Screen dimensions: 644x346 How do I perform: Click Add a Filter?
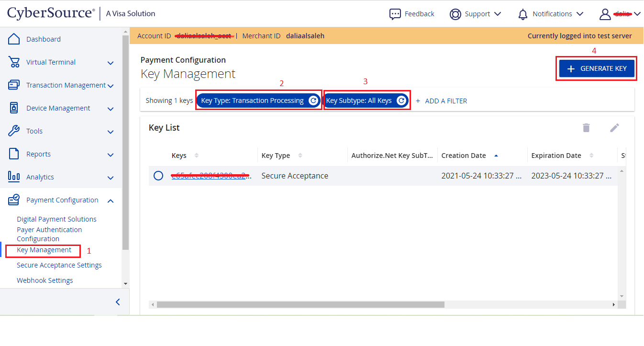pyautogui.click(x=441, y=101)
